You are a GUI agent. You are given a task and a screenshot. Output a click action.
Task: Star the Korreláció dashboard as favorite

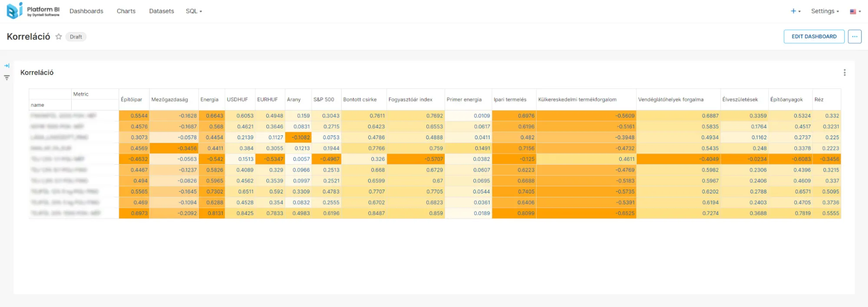[59, 37]
